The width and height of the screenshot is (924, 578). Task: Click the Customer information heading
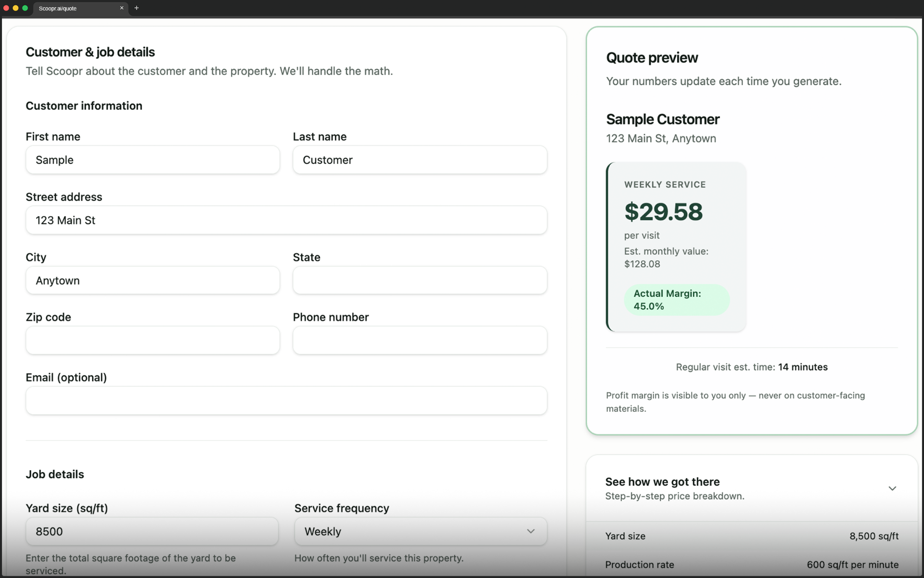84,106
